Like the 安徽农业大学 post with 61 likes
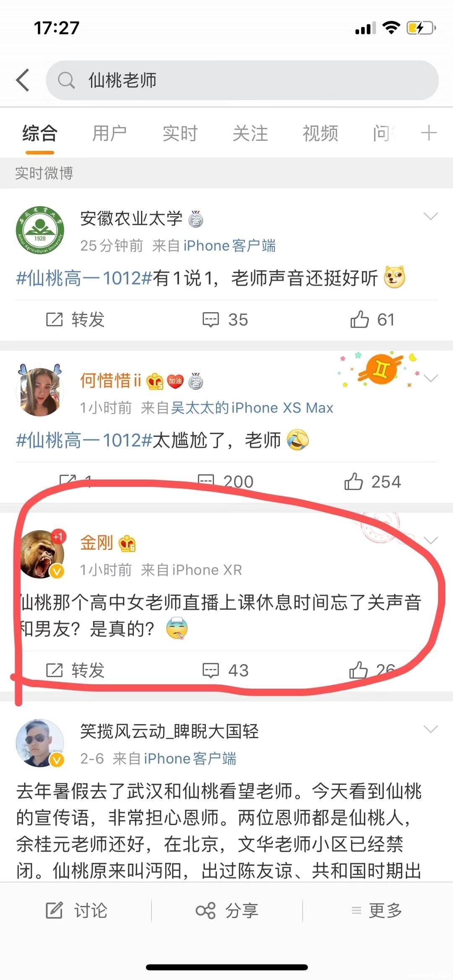Image resolution: width=453 pixels, height=980 pixels. point(372,319)
